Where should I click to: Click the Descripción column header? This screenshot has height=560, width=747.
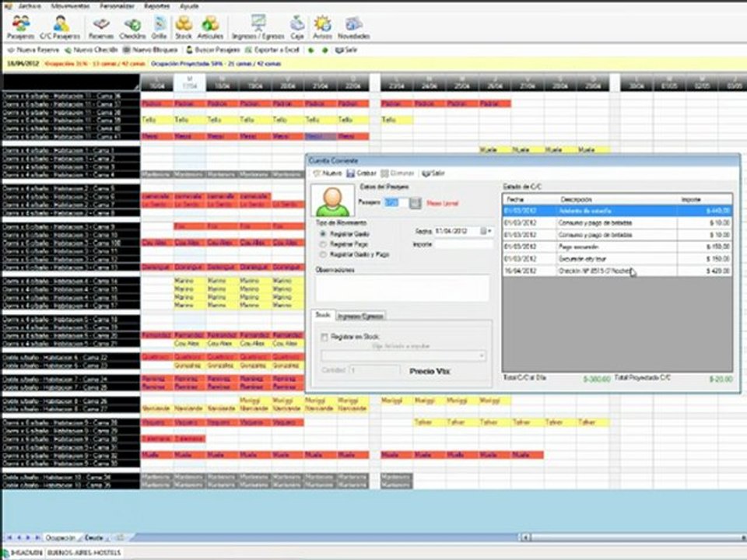(617, 200)
